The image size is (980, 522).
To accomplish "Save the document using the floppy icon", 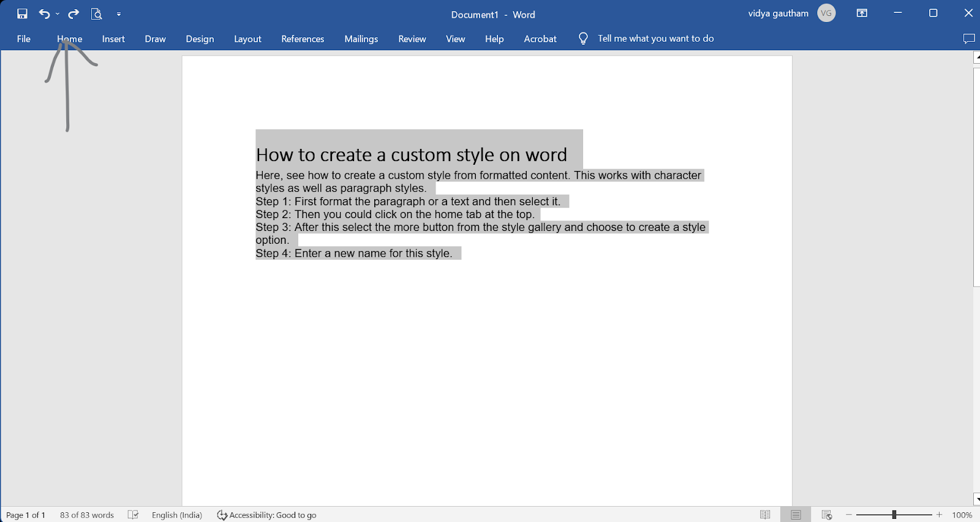I will [x=22, y=13].
